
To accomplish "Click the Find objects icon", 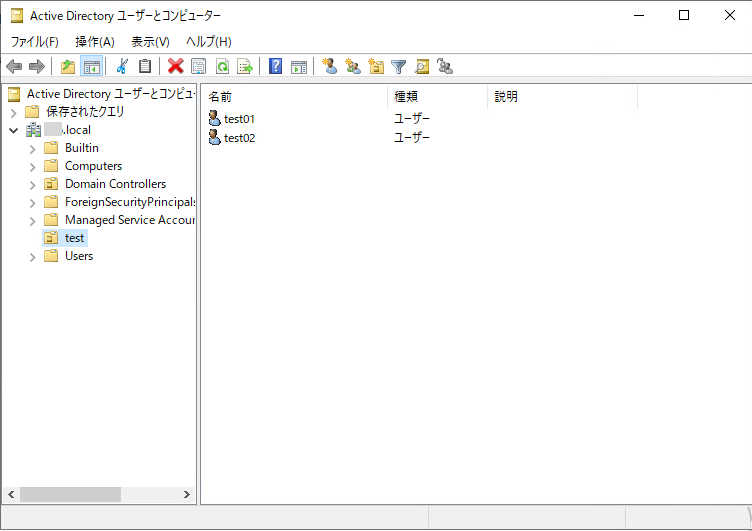I will coord(422,66).
